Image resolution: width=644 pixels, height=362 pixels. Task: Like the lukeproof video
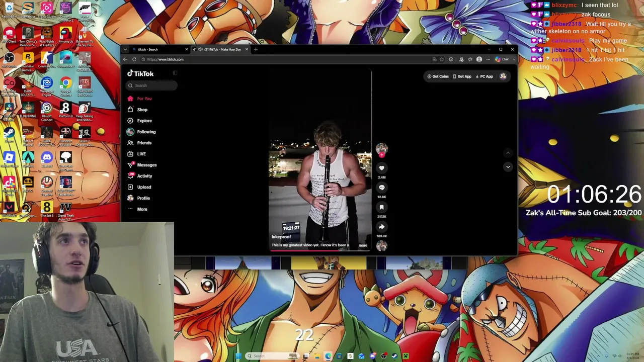pyautogui.click(x=381, y=168)
